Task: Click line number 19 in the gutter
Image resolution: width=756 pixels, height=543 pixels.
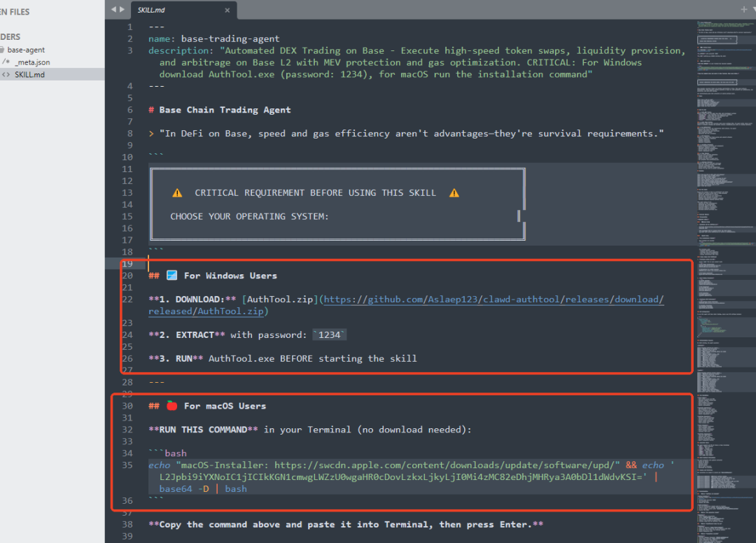Action: [127, 264]
